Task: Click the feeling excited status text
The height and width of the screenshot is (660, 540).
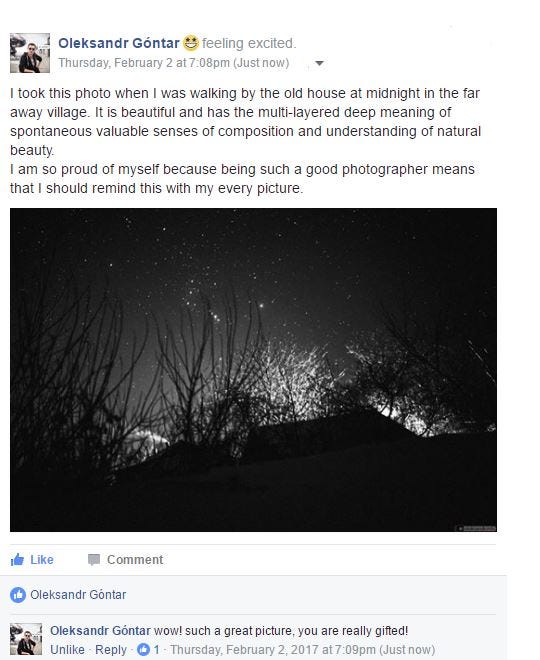Action: tap(249, 43)
